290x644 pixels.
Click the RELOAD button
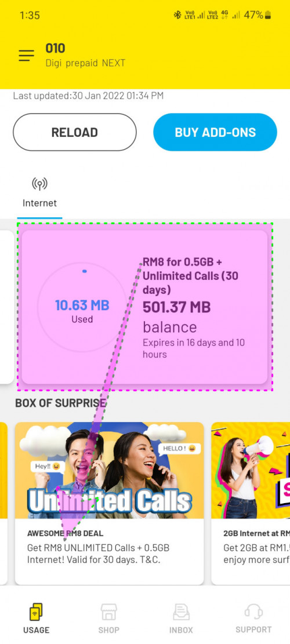75,132
